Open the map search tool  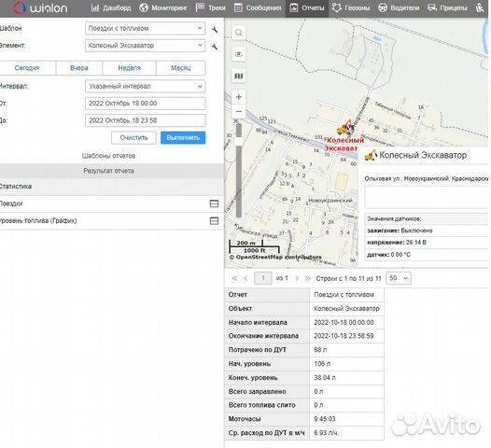pos(239,33)
